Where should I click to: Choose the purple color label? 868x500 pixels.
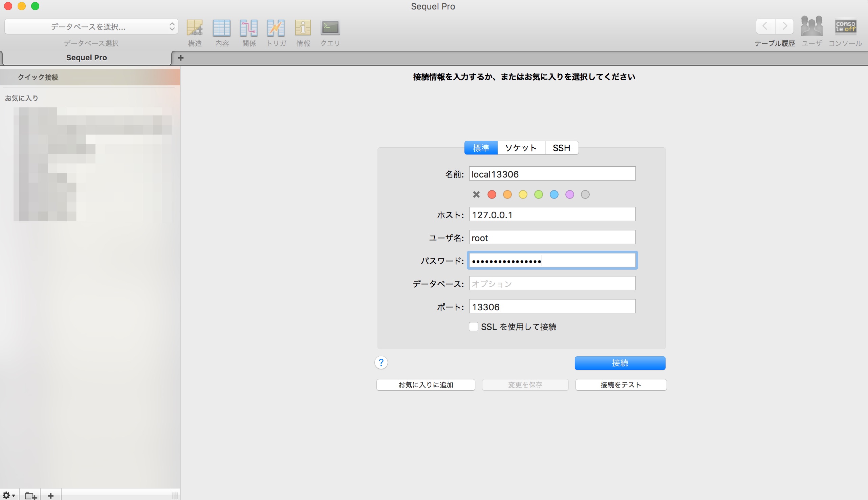point(569,194)
